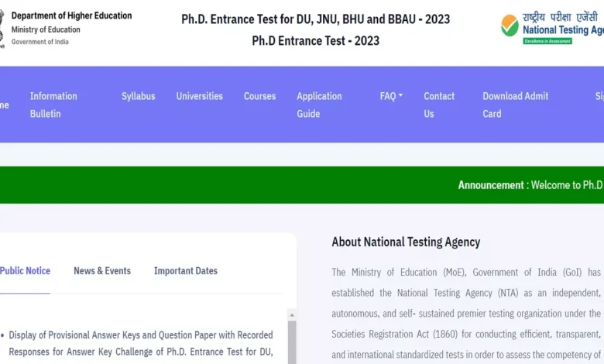This screenshot has width=604, height=364.
Task: Select Courses in the navigation bar
Action: (259, 96)
